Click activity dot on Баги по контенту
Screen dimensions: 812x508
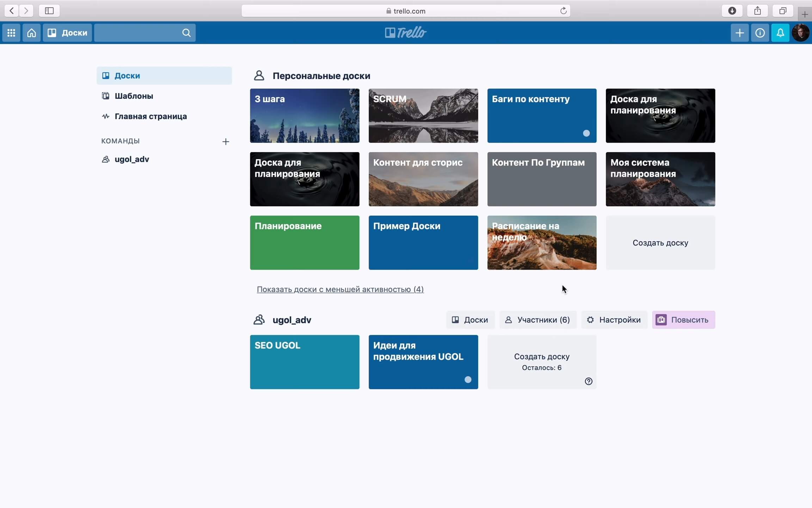[x=586, y=133]
